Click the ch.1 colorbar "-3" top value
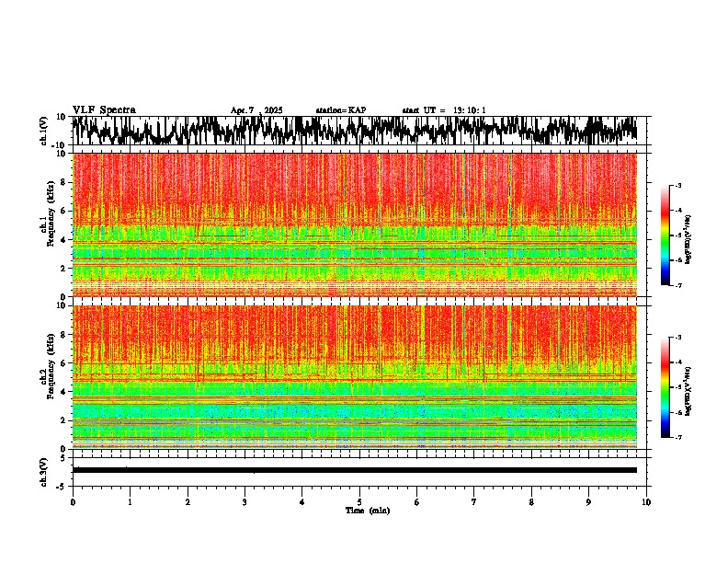Screen dimensions: 728x563 [677, 185]
